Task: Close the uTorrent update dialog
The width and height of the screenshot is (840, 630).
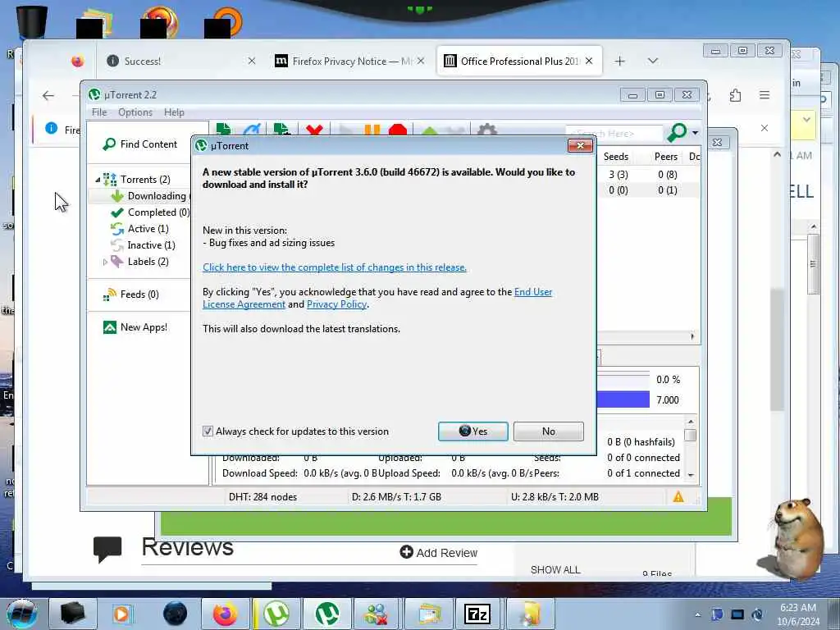Action: point(580,145)
